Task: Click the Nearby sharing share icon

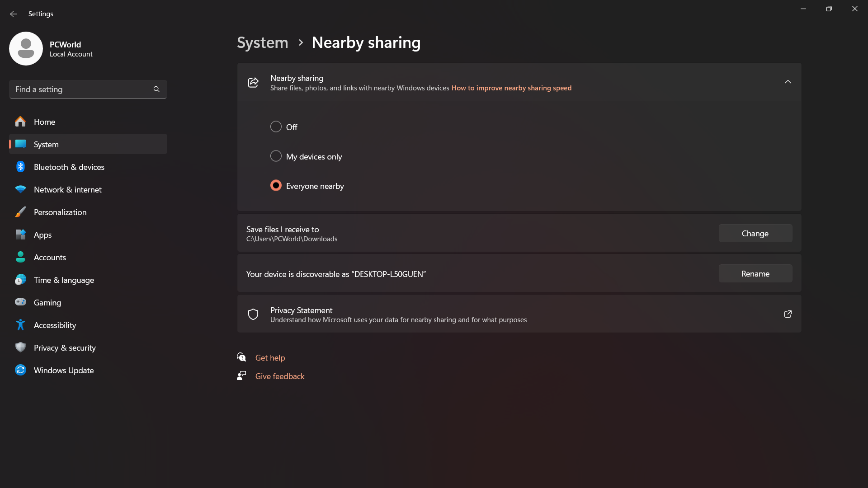Action: 253,82
